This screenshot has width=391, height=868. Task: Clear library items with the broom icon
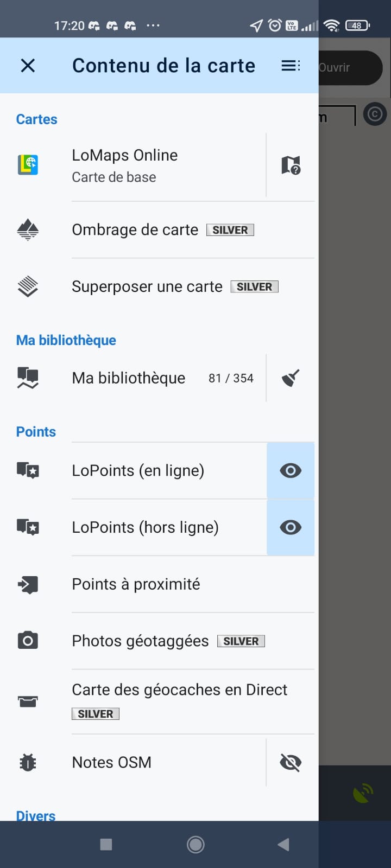(291, 378)
